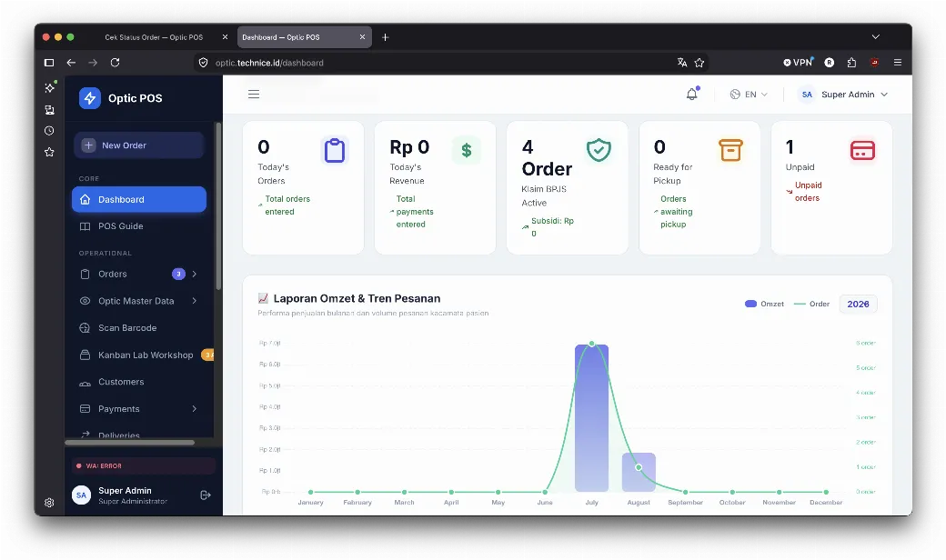Screen dimensions: 946x560
Task: Click the browser sidebar sparkle icon
Action: [49, 87]
